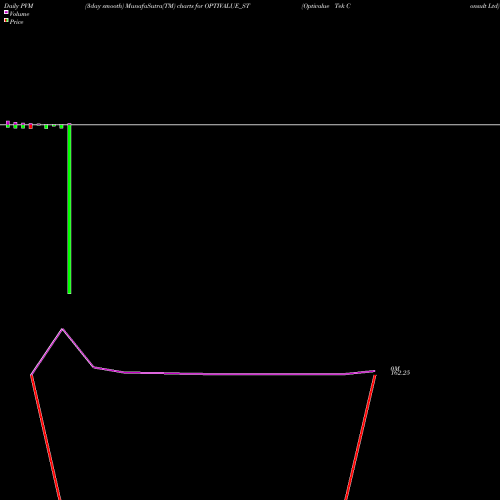
Task: Click the Optivalue Tek company name text
Action: click(x=326, y=6)
